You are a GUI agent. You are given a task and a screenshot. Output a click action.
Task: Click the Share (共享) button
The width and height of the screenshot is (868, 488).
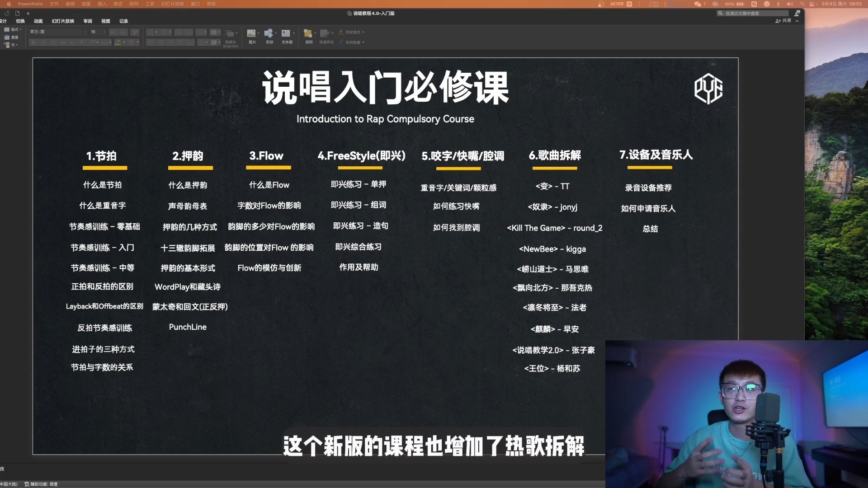coord(783,21)
